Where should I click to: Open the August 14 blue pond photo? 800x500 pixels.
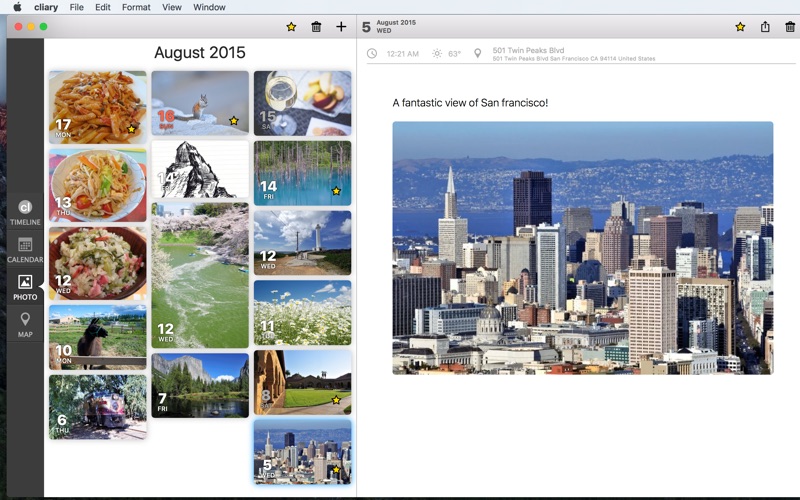tap(302, 172)
